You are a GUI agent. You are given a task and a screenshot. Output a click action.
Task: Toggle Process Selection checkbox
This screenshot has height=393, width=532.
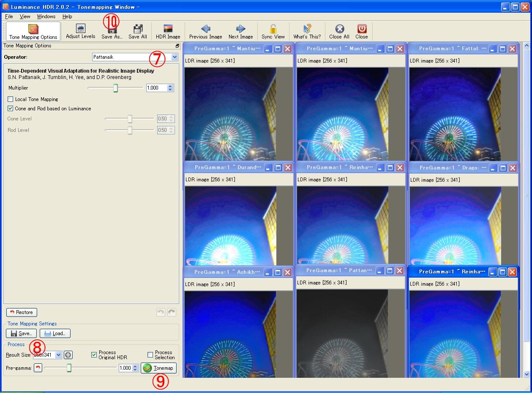(150, 355)
